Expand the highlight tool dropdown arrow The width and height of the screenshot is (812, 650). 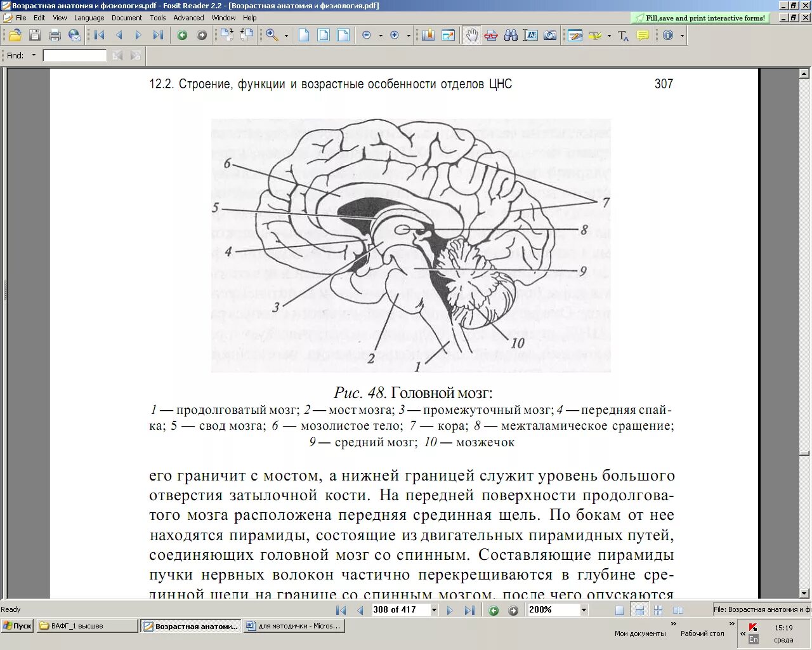609,36
